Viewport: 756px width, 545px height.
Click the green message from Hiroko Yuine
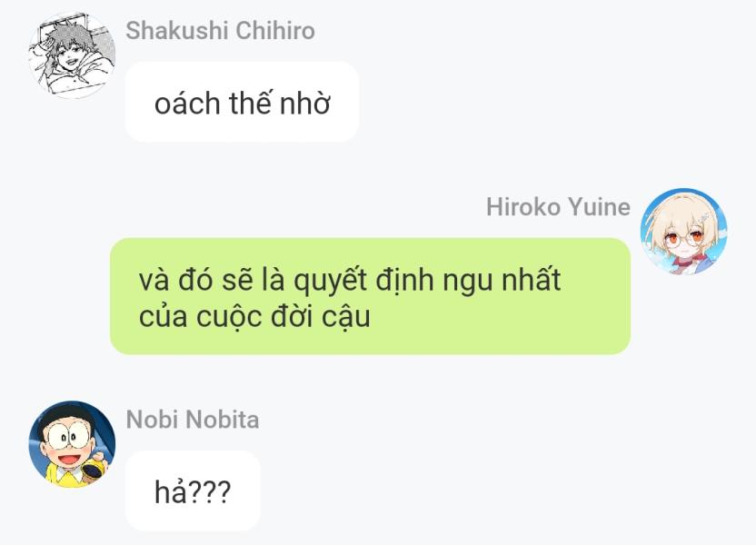coord(370,296)
